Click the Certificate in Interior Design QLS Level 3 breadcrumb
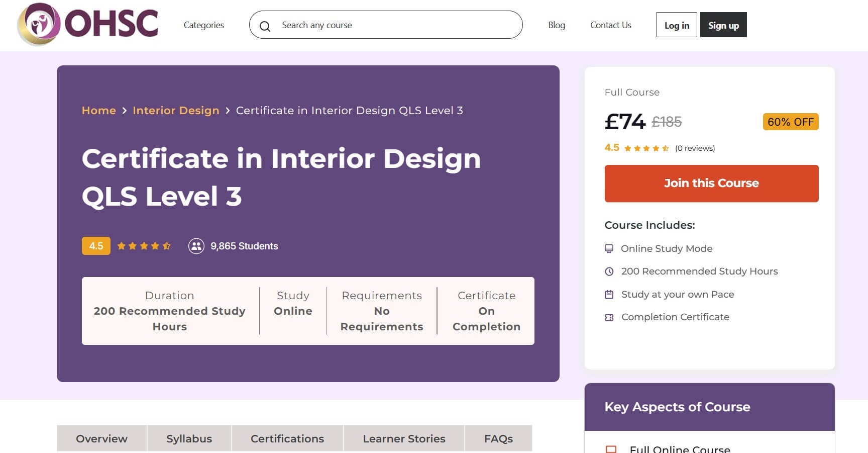The width and height of the screenshot is (868, 453). point(350,111)
